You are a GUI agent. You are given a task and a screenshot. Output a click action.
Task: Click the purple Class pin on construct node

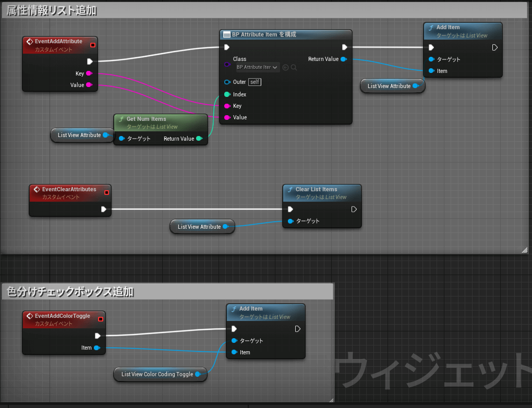pyautogui.click(x=227, y=65)
